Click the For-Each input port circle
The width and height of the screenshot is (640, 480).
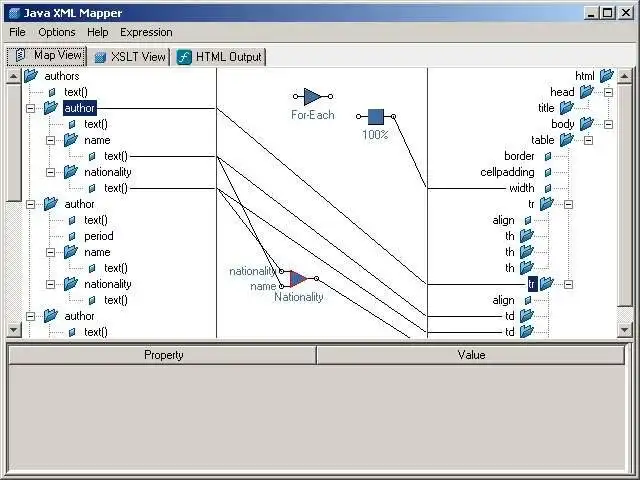(x=296, y=97)
